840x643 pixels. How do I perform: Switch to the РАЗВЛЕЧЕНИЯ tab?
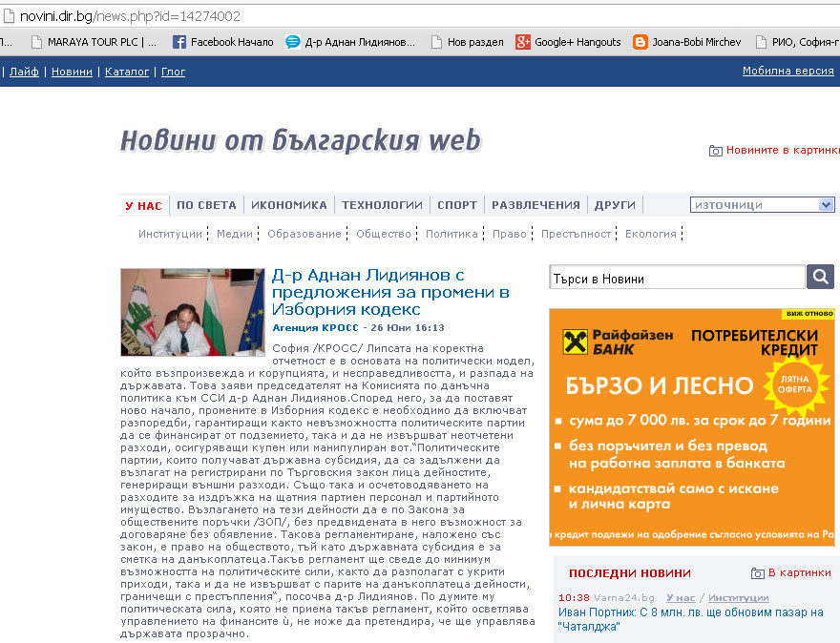(x=535, y=205)
